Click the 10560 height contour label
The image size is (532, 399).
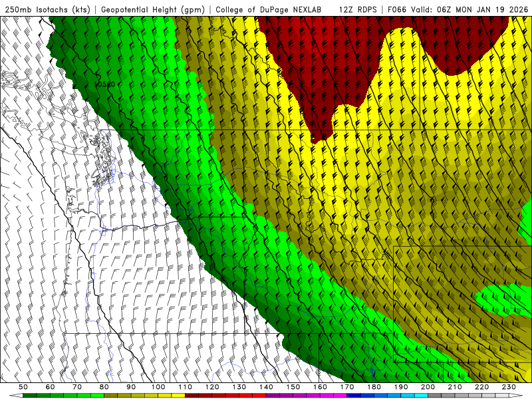click(x=104, y=84)
